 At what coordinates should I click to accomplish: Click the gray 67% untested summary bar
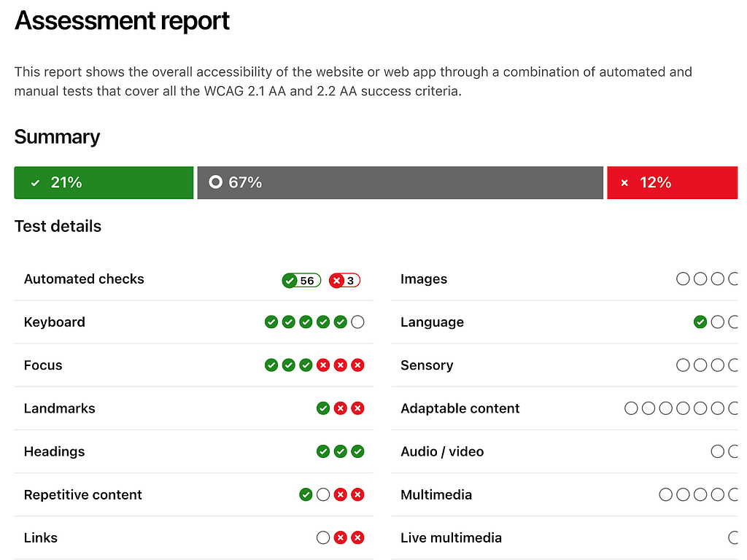coord(400,182)
